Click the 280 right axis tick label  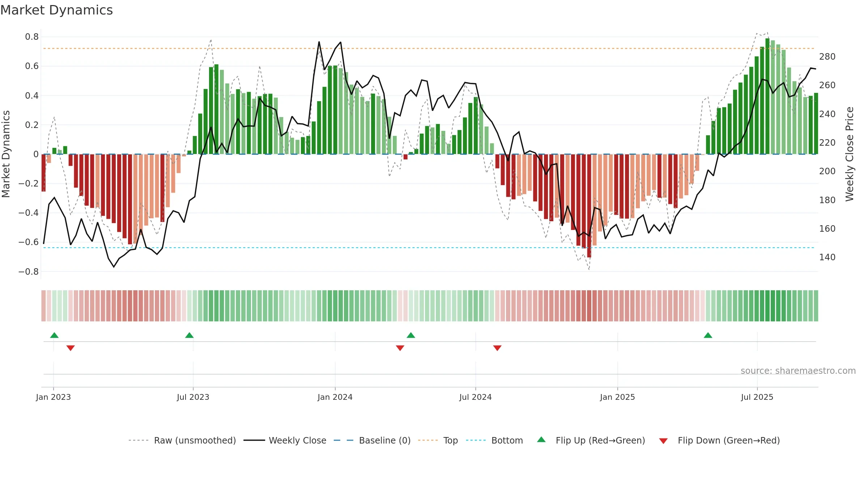(x=827, y=57)
